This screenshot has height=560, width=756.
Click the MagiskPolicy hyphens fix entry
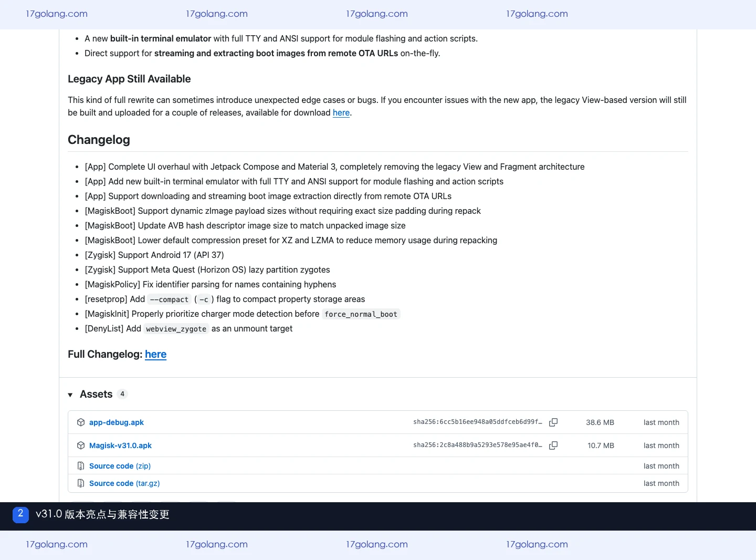(211, 284)
